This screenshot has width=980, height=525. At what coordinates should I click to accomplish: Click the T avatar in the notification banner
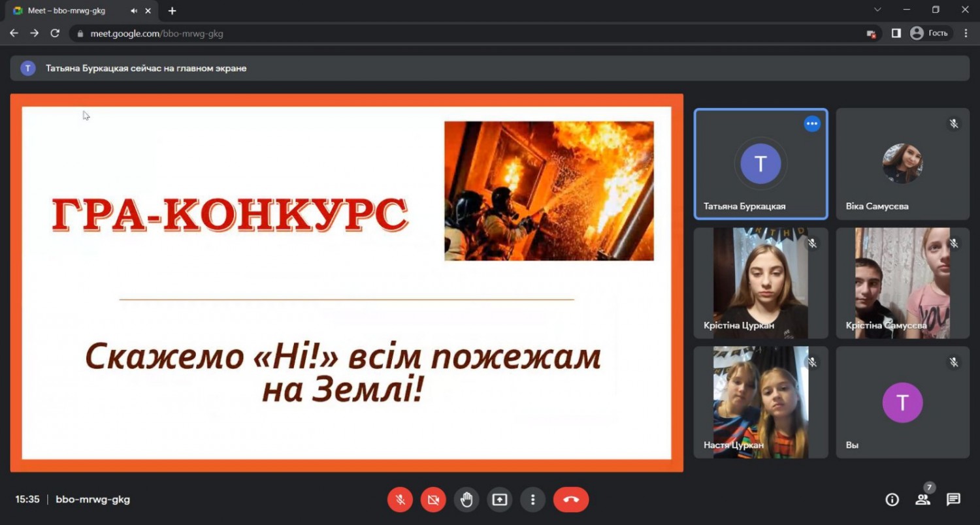click(28, 68)
